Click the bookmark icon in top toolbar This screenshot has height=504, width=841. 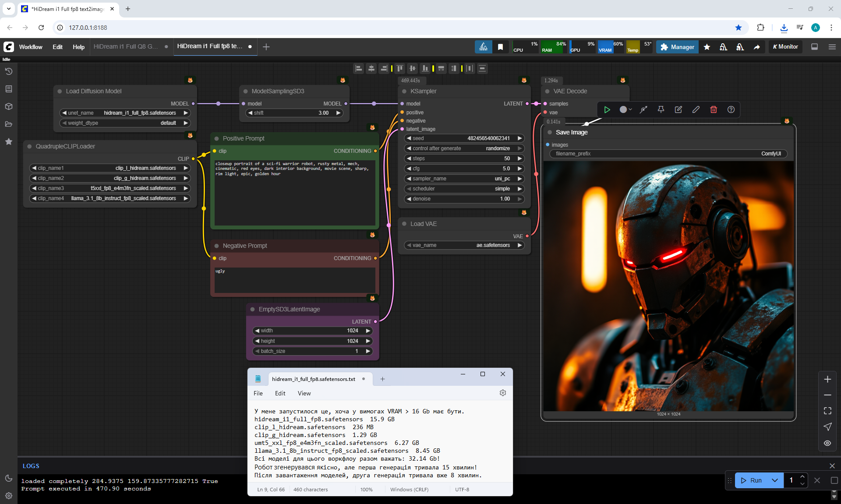tap(500, 47)
